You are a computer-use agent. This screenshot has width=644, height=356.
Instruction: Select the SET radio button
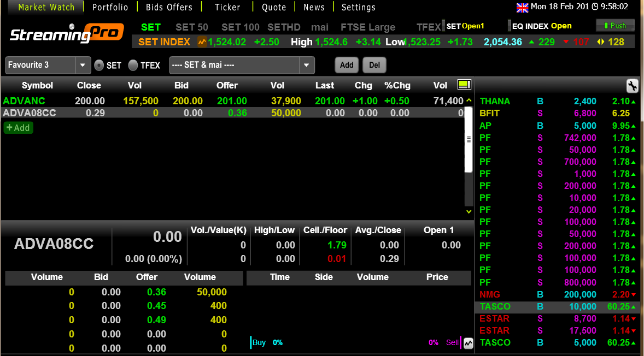(99, 65)
